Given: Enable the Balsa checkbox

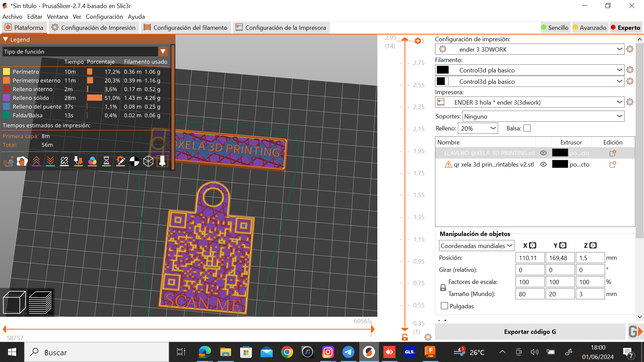Looking at the screenshot, I should click(527, 128).
